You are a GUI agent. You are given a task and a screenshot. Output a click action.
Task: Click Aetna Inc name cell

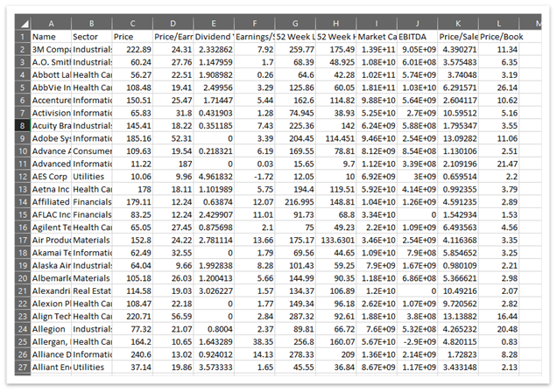click(51, 189)
